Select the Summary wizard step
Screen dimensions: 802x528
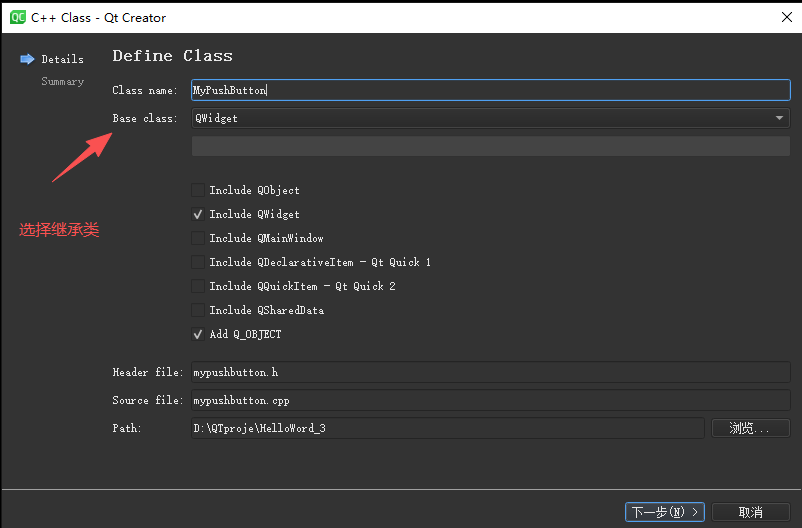point(62,81)
